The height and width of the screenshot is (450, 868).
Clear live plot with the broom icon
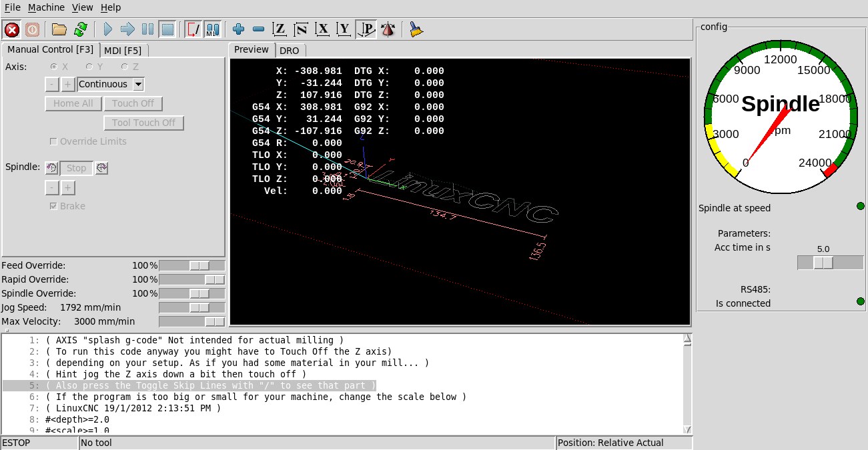tap(416, 29)
